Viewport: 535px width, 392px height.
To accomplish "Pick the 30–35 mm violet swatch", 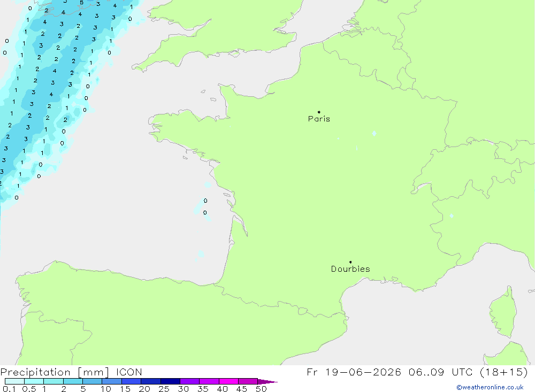I will point(190,381).
